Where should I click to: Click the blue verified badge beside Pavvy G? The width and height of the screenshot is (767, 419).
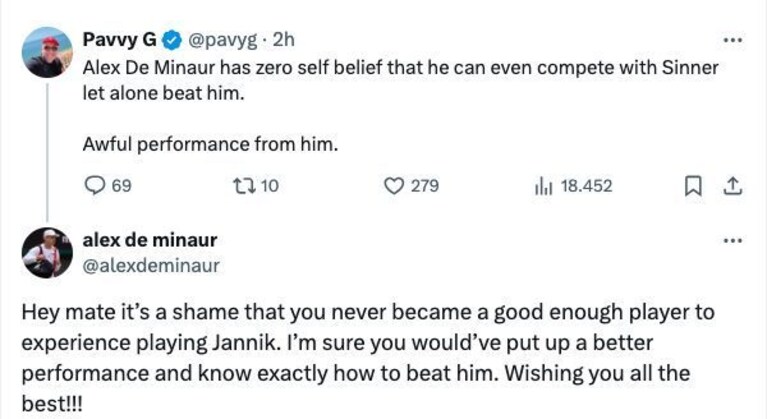click(171, 40)
